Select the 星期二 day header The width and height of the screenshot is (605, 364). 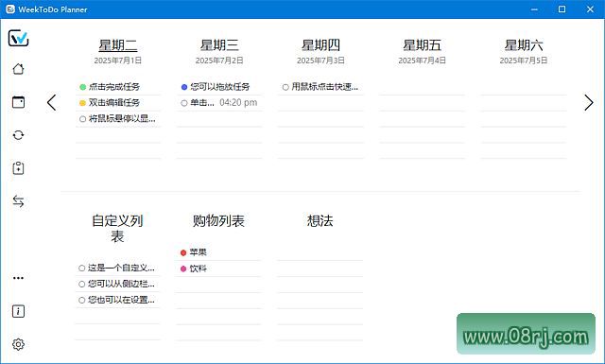[x=118, y=45]
